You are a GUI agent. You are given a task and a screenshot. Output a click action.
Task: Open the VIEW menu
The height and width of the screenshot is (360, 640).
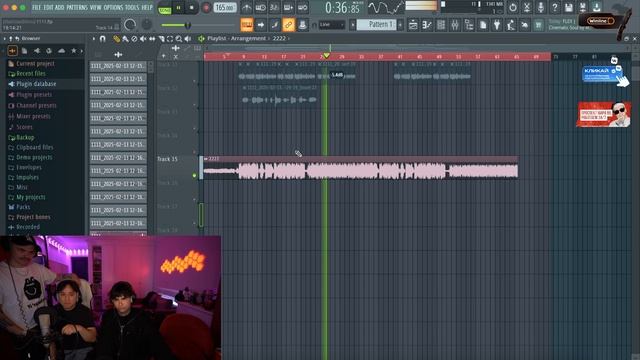point(96,7)
